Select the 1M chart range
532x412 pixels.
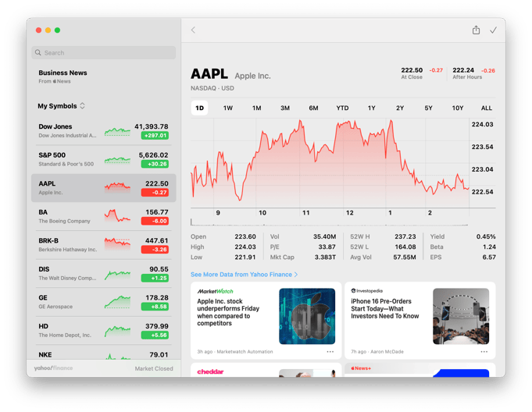[256, 108]
